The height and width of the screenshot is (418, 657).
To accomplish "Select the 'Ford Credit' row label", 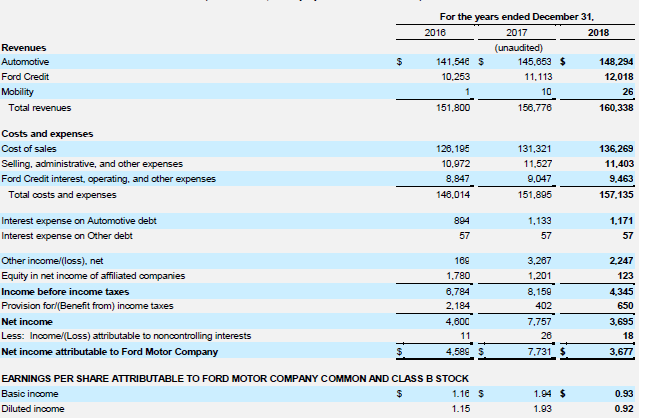I will tap(25, 77).
